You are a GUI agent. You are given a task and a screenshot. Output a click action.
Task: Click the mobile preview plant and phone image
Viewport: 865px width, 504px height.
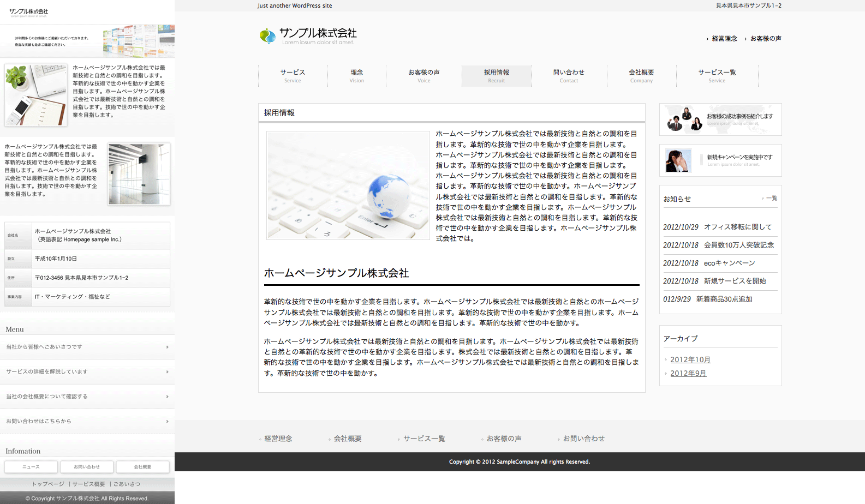[36, 95]
